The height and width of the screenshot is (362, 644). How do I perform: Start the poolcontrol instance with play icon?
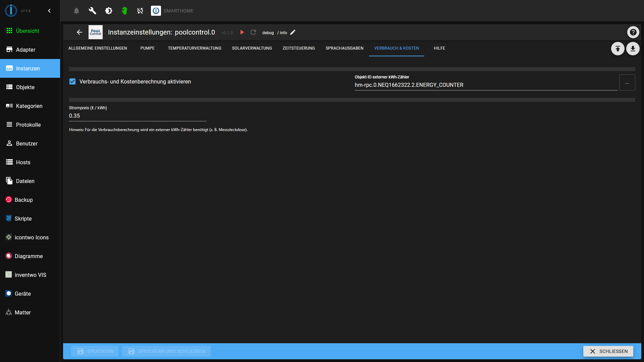pyautogui.click(x=242, y=33)
